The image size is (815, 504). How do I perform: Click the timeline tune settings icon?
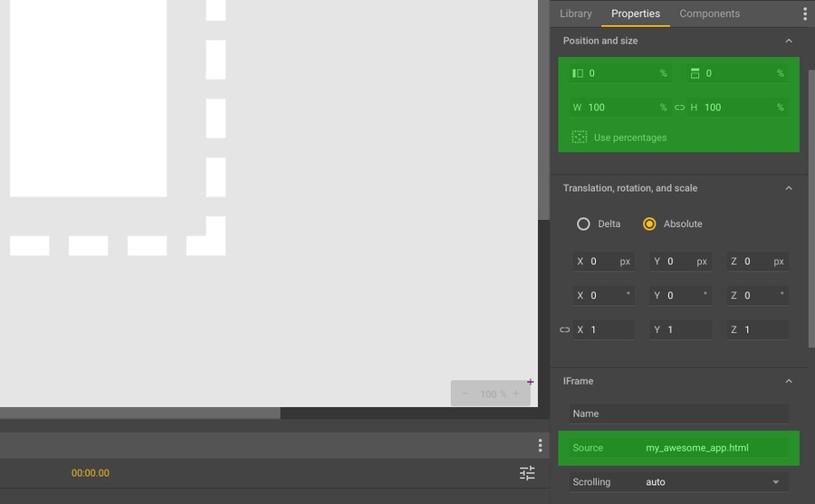tap(527, 473)
